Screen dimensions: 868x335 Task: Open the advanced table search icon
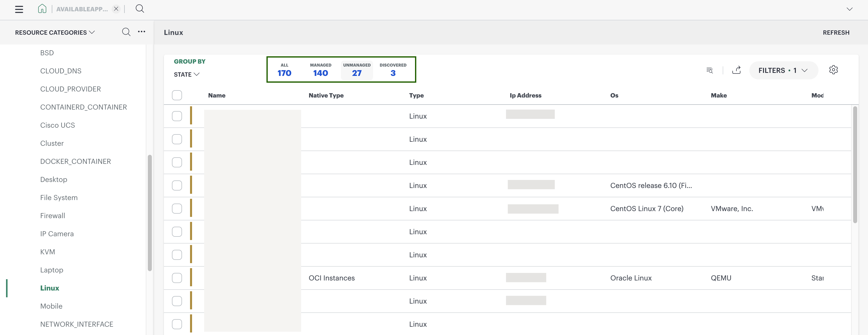(710, 70)
